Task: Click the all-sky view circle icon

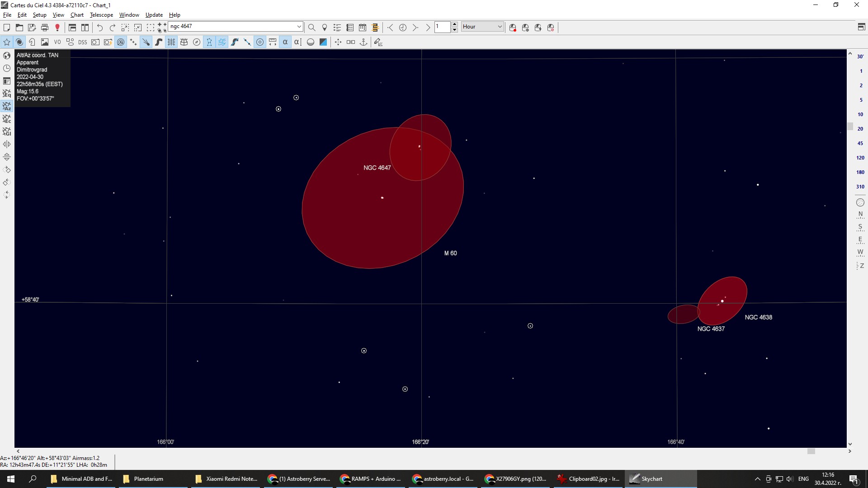Action: click(x=860, y=202)
